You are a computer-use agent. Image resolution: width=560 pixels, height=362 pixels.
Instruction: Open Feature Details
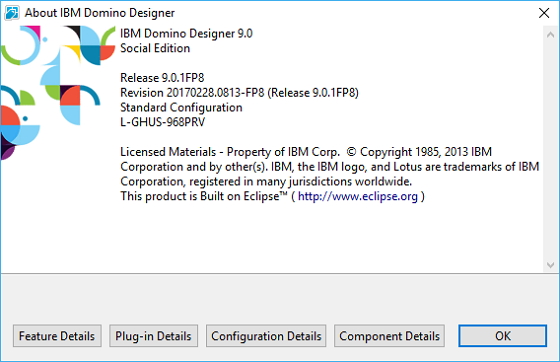pos(57,336)
